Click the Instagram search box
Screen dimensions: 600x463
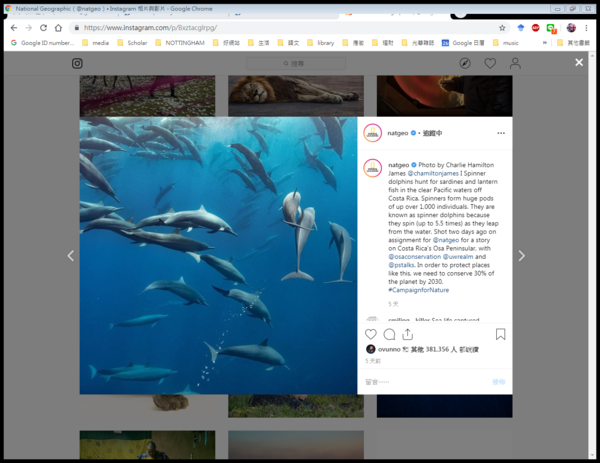tap(296, 64)
